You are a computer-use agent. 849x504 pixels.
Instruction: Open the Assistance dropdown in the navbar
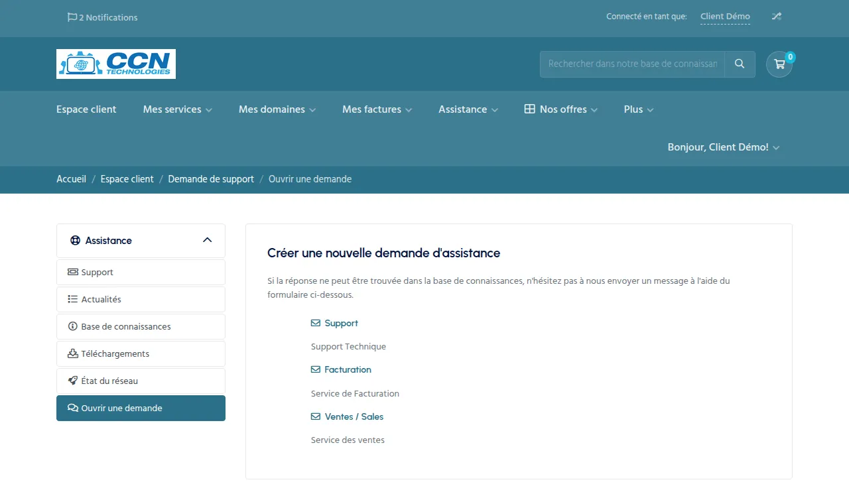[468, 109]
